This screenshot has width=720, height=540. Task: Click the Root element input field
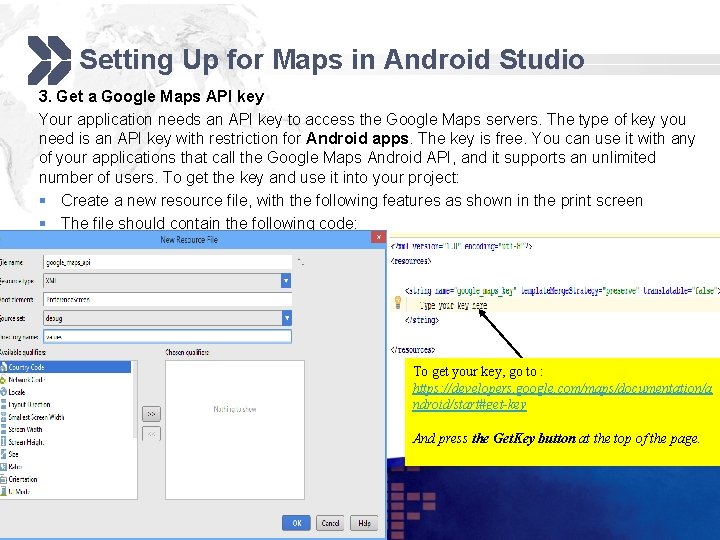click(167, 299)
